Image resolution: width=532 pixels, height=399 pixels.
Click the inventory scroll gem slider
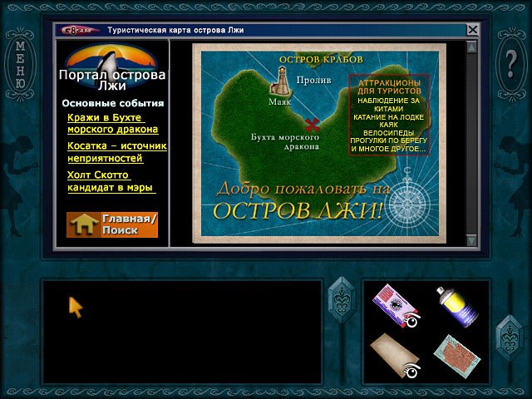[x=509, y=332]
